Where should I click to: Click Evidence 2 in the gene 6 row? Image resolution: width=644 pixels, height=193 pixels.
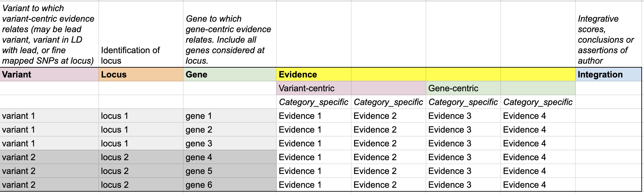(x=388, y=185)
